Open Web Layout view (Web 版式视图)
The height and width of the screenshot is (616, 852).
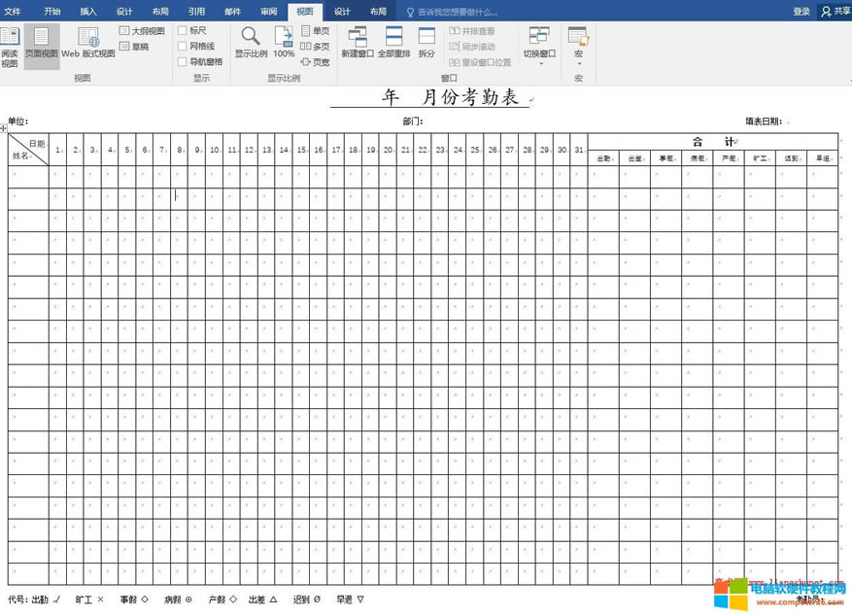(88, 46)
